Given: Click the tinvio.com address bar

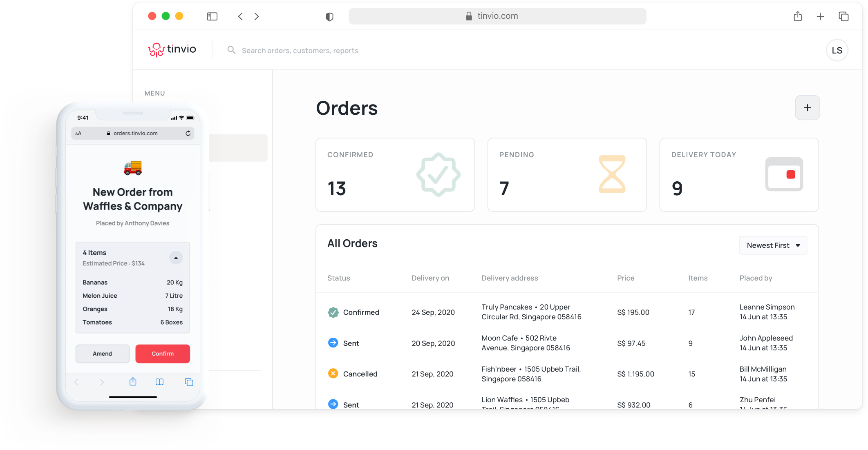Looking at the screenshot, I should pos(497,16).
